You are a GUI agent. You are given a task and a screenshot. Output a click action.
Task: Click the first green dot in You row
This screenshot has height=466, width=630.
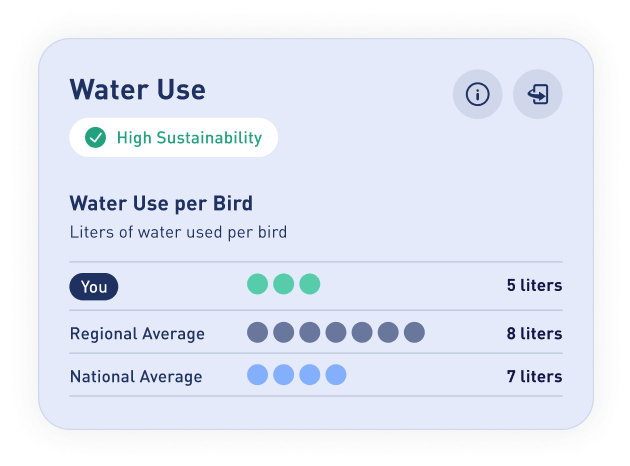[x=258, y=284]
